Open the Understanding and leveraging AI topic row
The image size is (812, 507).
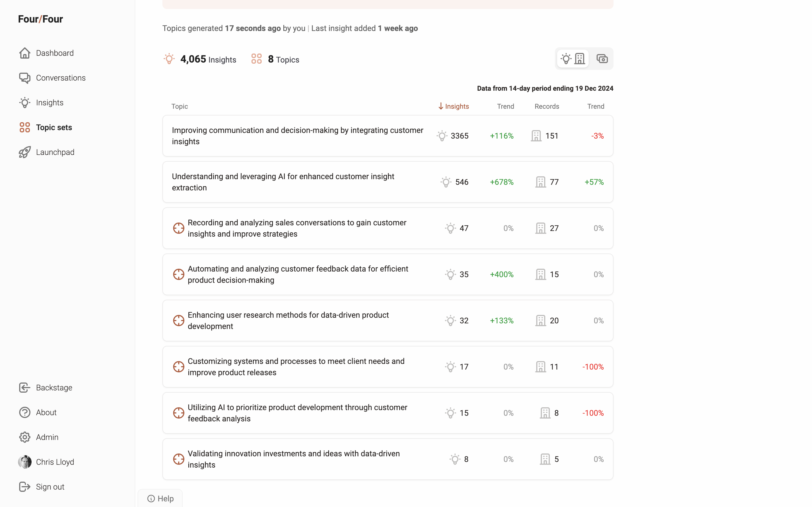pos(283,182)
